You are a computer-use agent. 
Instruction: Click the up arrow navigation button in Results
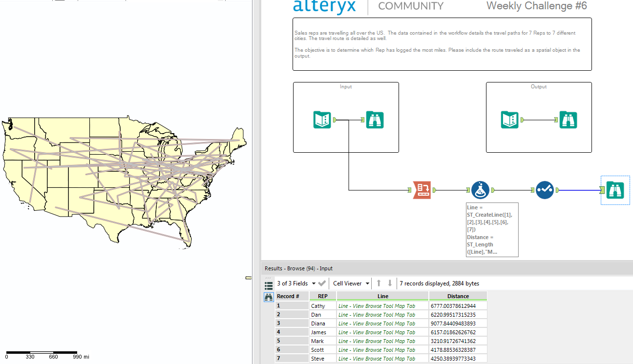[x=379, y=283]
